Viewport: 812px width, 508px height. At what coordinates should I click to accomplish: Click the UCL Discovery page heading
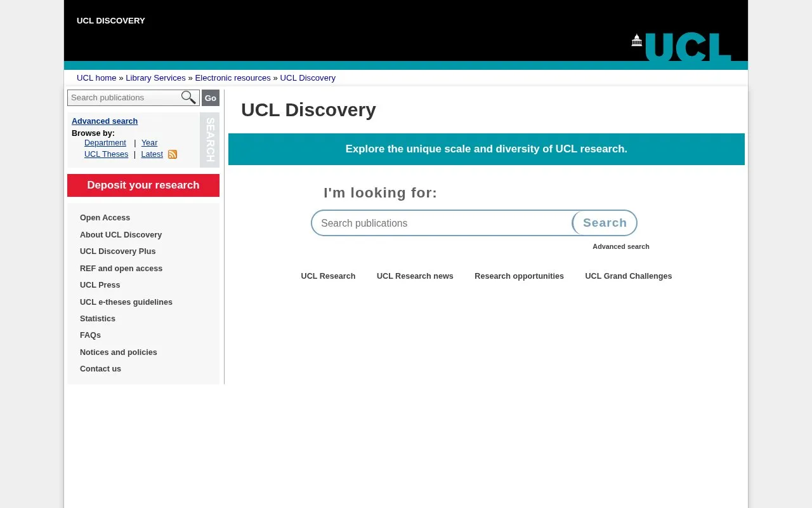coord(308,110)
